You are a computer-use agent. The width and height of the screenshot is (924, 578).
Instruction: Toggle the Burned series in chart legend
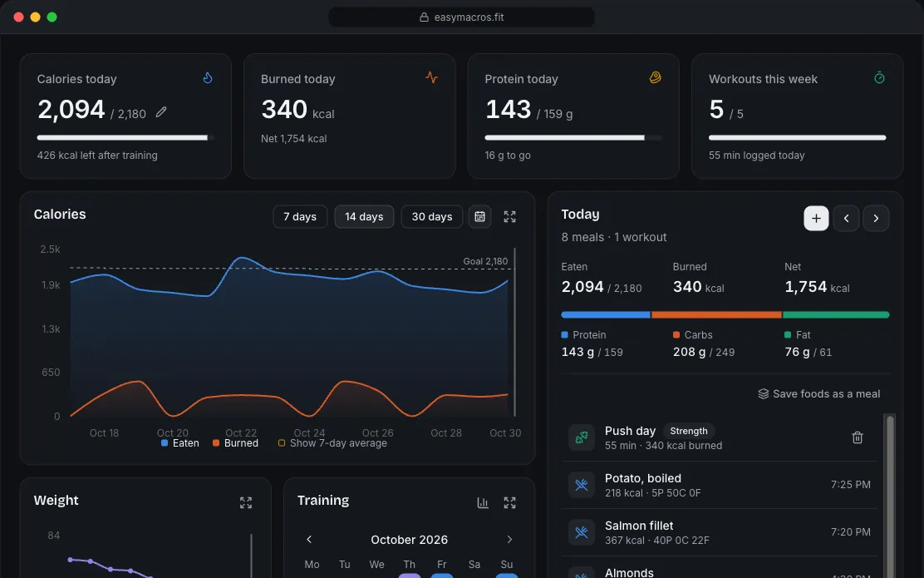pyautogui.click(x=235, y=443)
